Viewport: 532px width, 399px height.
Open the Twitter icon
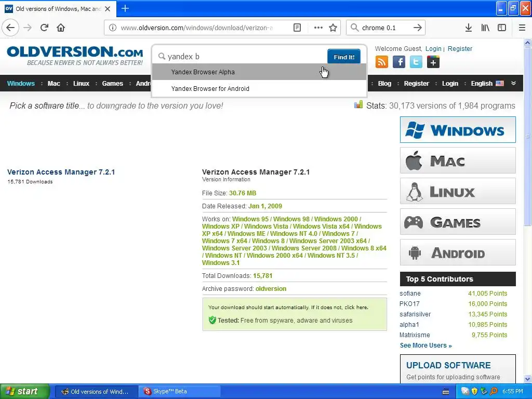(x=416, y=62)
